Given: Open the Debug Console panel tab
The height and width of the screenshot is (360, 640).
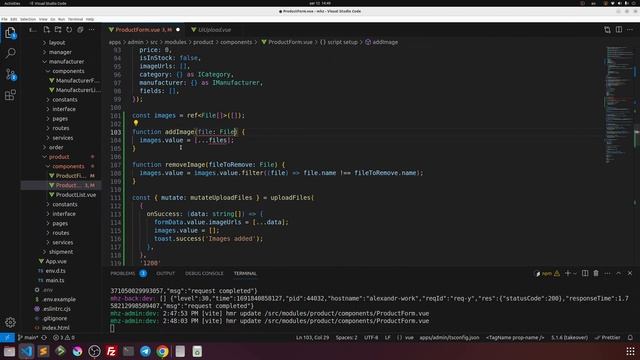Looking at the screenshot, I should click(x=204, y=273).
